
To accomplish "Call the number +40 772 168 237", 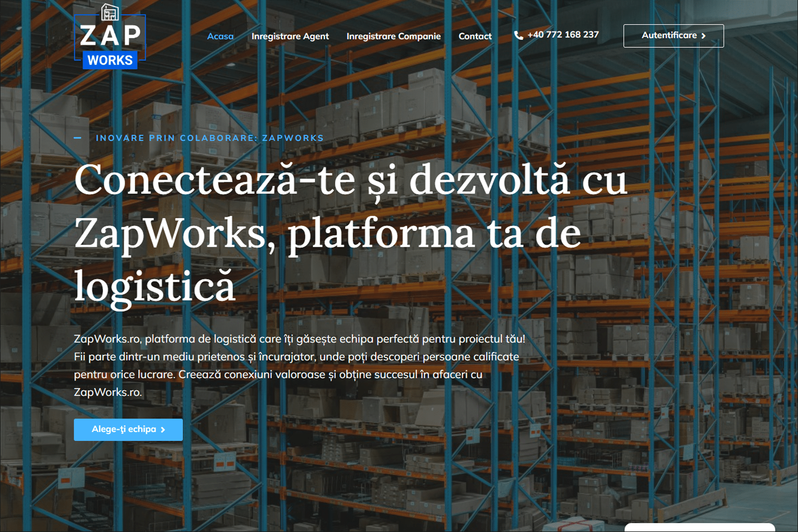I will tap(563, 35).
